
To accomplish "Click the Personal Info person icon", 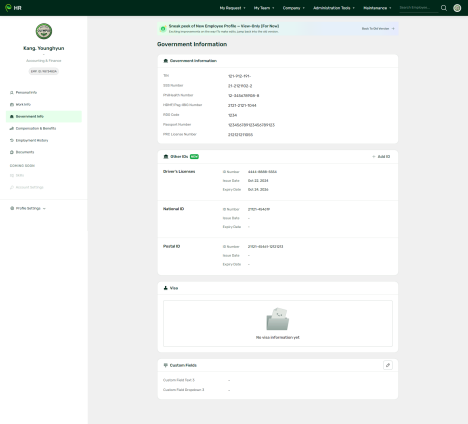I will click(x=12, y=93).
